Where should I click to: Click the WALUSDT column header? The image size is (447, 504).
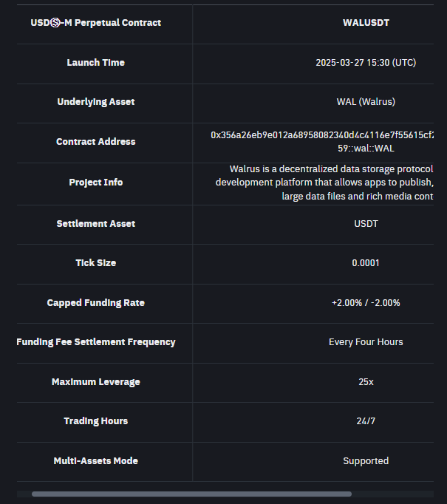(366, 23)
